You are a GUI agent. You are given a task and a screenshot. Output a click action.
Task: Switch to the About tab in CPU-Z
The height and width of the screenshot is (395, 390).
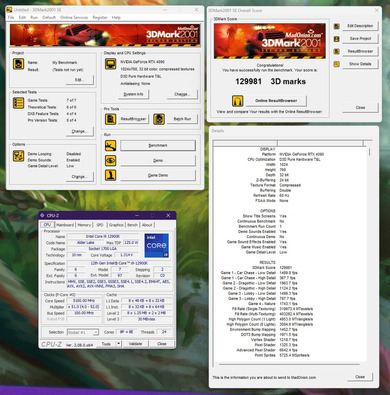pyautogui.click(x=147, y=225)
